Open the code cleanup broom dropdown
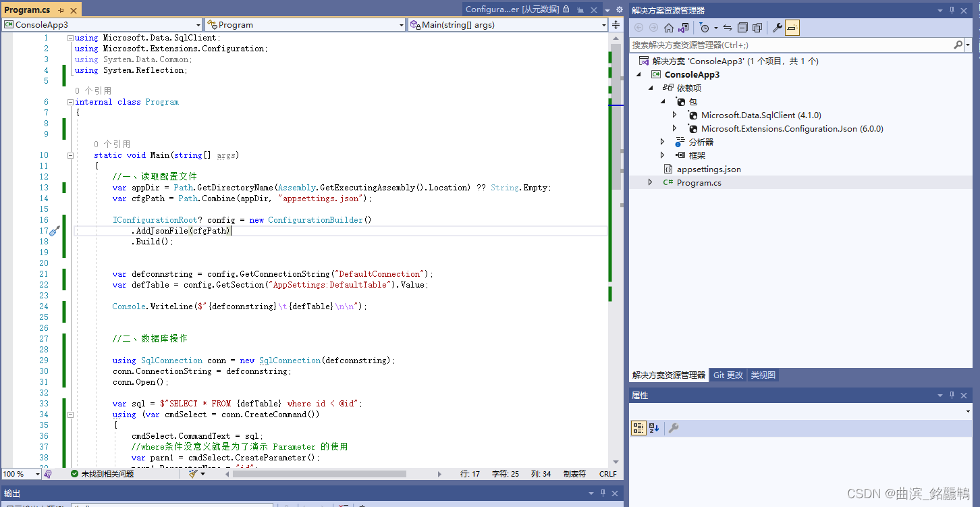Viewport: 980px width, 507px height. pyautogui.click(x=202, y=474)
